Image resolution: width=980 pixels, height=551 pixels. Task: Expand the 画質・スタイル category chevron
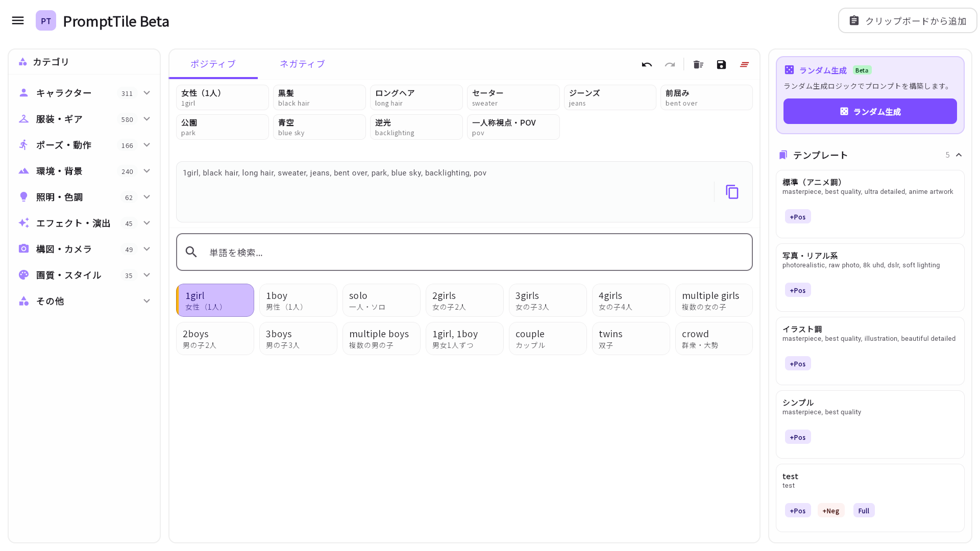tap(147, 275)
